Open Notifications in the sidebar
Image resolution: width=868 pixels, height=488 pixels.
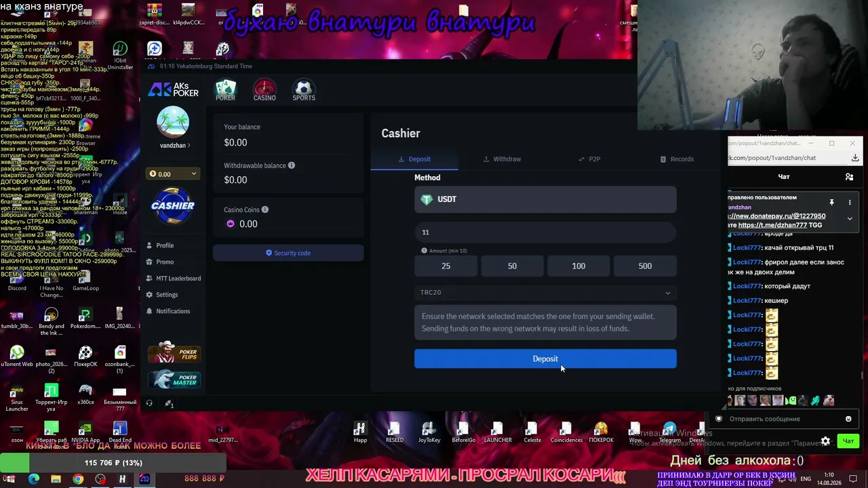pyautogui.click(x=168, y=311)
